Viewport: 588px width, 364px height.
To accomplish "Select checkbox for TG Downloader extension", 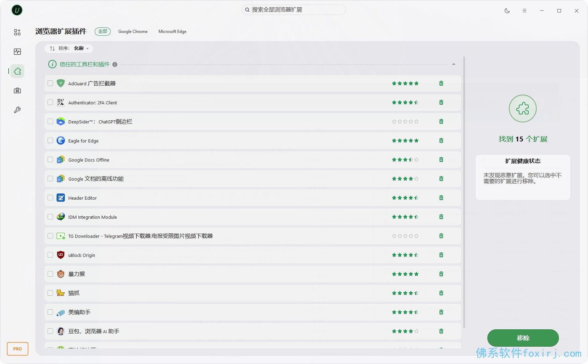I will (50, 236).
